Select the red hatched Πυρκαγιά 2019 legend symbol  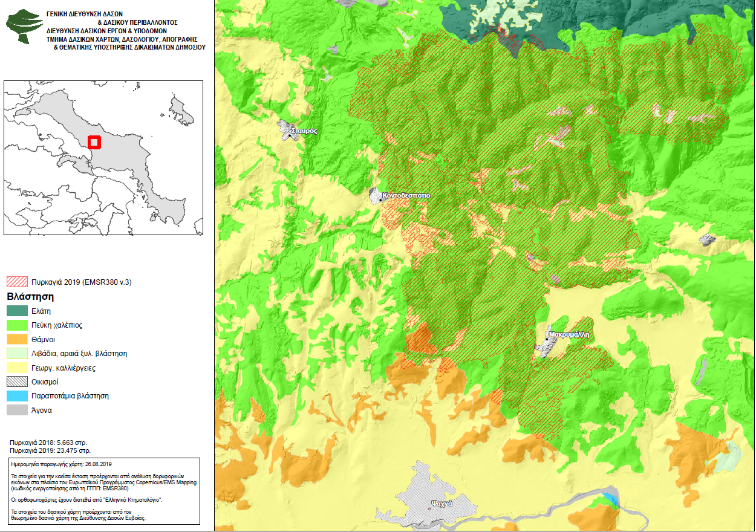click(17, 282)
